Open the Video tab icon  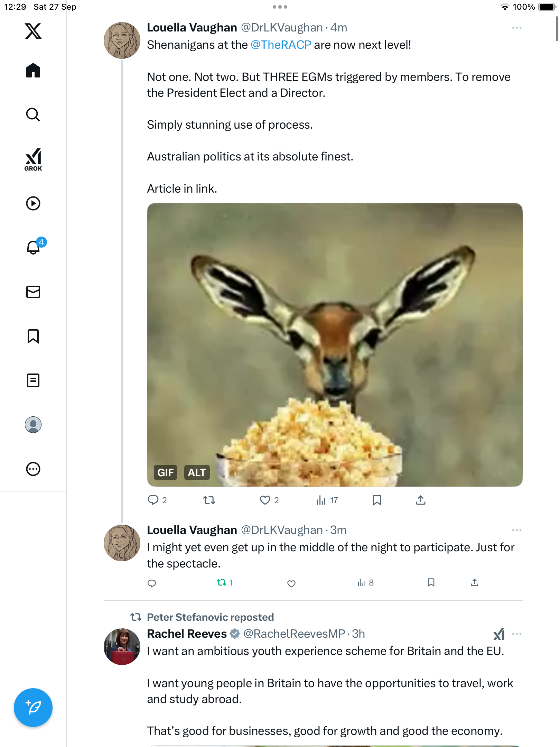pos(33,203)
